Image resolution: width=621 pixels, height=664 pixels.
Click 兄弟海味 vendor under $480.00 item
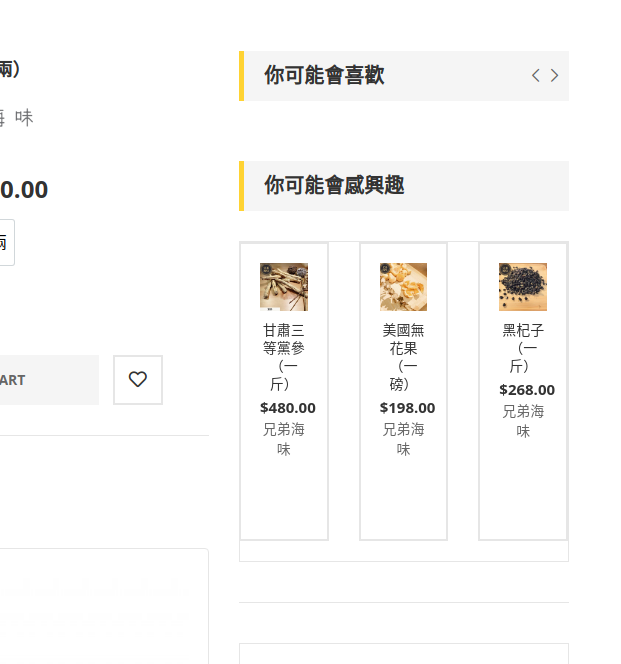pos(284,439)
